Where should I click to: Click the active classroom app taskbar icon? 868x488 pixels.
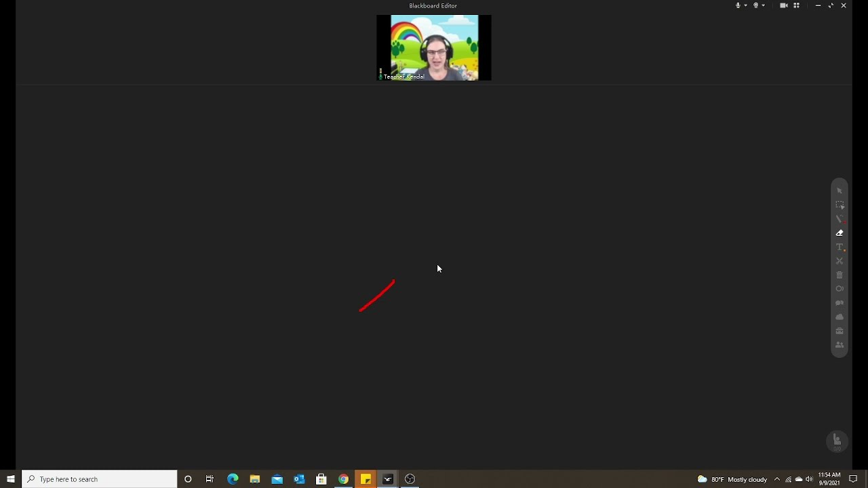click(x=388, y=479)
